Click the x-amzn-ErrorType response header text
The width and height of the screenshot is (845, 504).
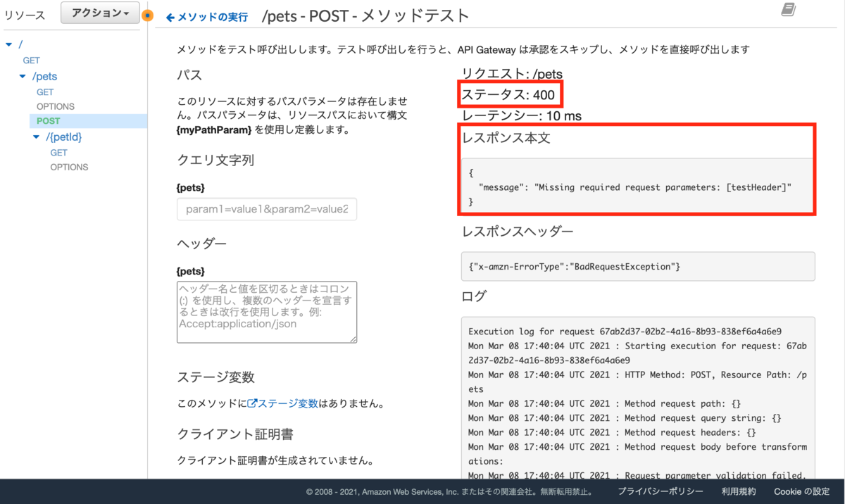click(x=574, y=267)
